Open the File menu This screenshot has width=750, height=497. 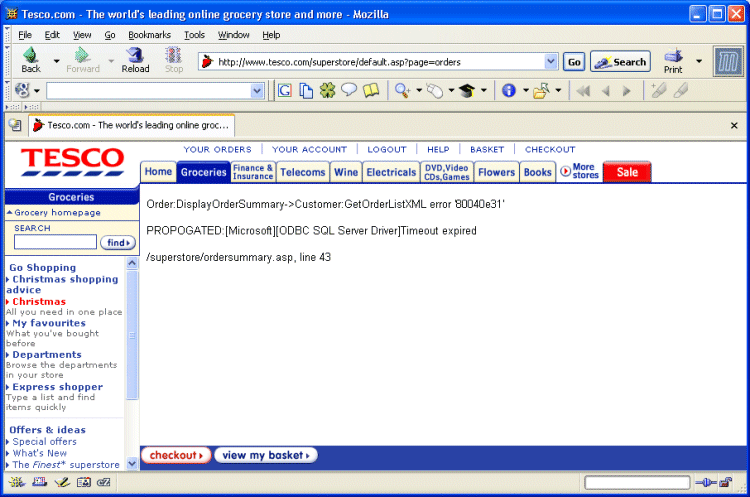[25, 35]
